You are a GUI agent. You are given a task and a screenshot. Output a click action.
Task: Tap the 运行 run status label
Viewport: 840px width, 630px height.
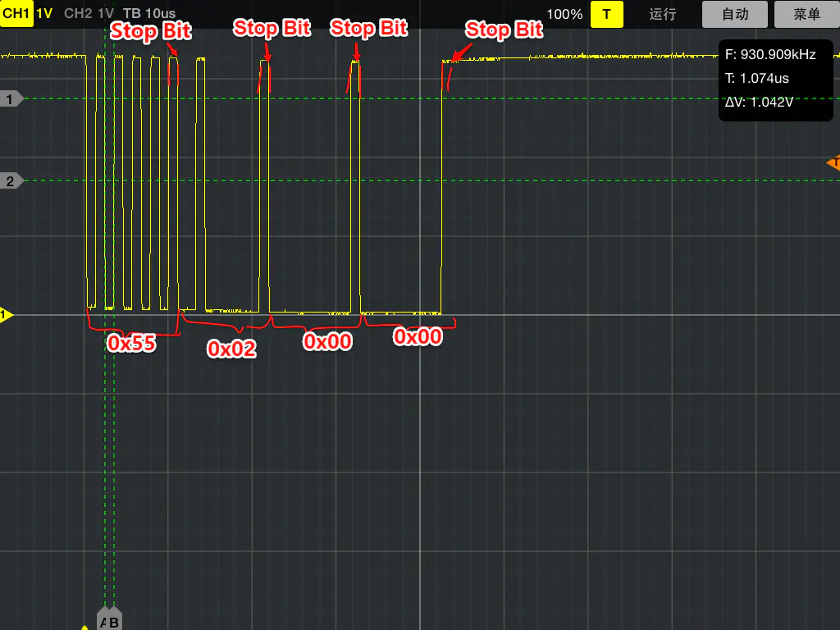tap(663, 14)
